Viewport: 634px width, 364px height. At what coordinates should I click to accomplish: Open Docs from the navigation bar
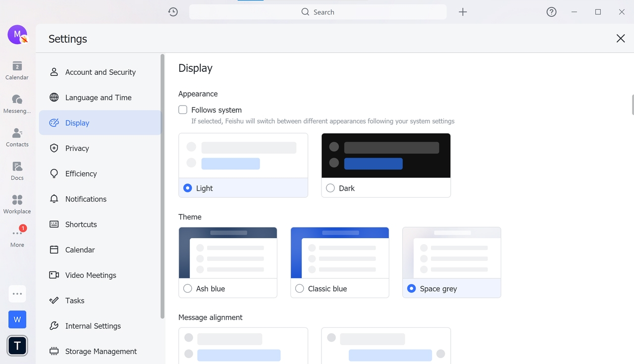tap(17, 170)
